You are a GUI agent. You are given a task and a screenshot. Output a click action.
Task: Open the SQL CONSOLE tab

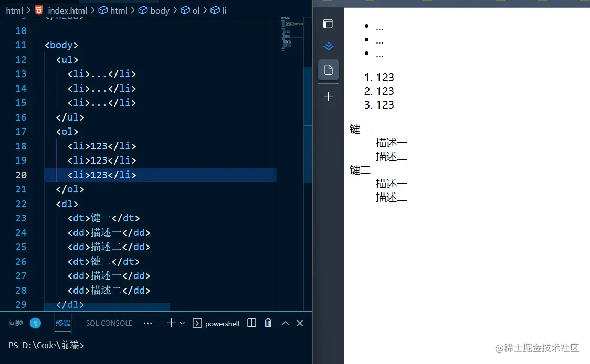coord(109,323)
